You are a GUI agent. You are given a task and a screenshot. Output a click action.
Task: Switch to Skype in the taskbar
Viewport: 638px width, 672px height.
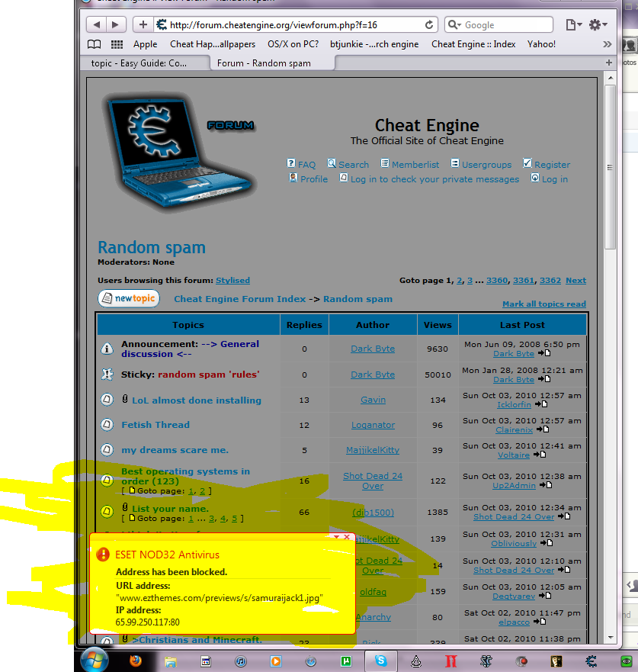coord(380,661)
